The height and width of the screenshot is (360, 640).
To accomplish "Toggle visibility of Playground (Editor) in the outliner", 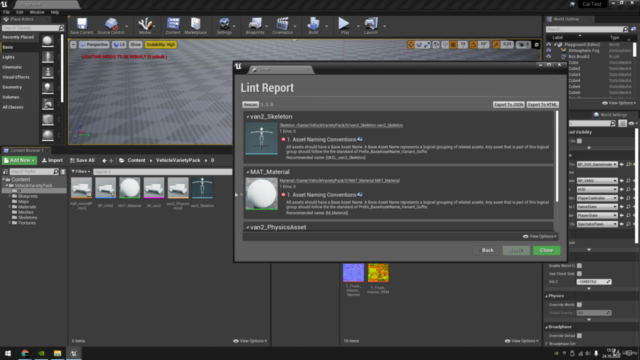I will tap(549, 44).
